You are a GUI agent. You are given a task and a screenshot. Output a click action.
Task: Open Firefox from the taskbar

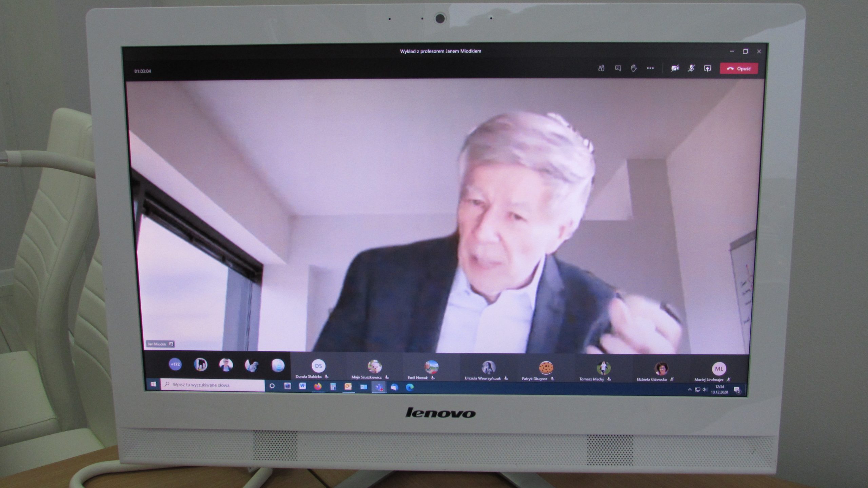[318, 386]
